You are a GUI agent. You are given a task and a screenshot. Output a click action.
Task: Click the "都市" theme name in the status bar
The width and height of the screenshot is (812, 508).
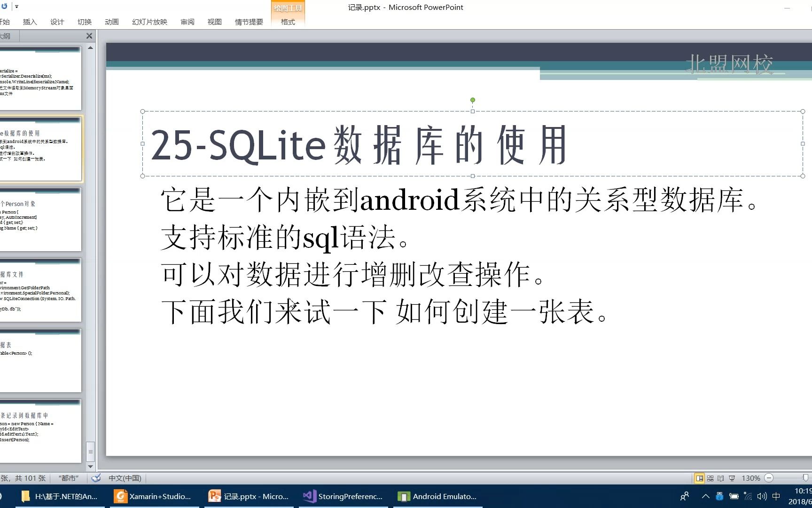[69, 478]
